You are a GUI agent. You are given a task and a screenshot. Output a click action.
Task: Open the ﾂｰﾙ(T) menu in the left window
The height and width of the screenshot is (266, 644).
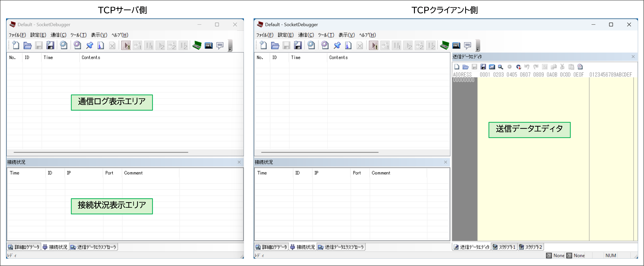(x=78, y=35)
